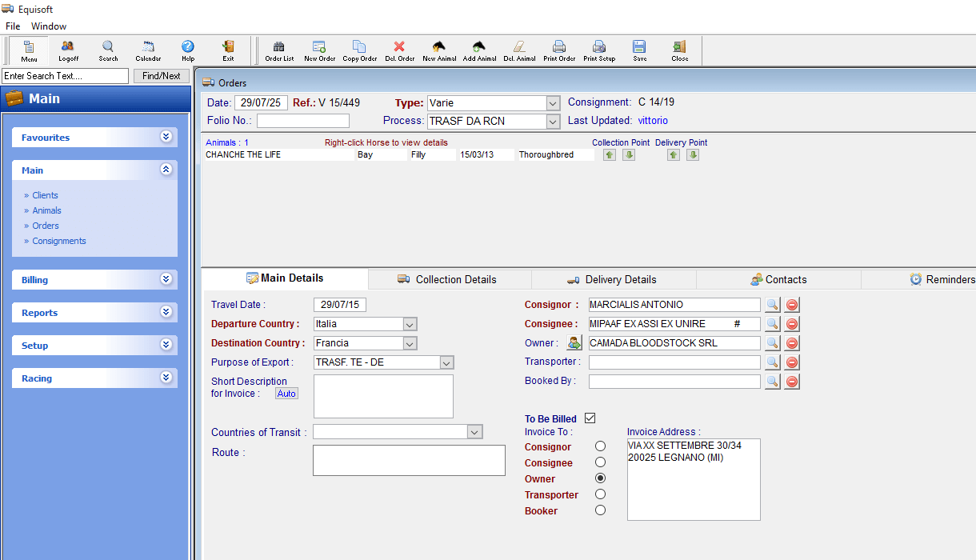The width and height of the screenshot is (976, 560).
Task: Switch to the Reminders tab
Action: click(x=918, y=279)
